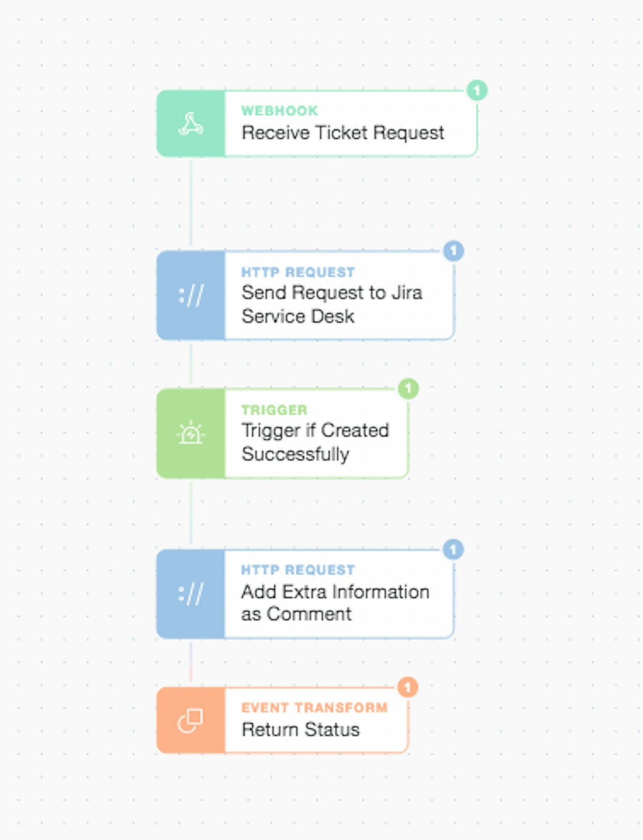Click the trigger alarm icon on green node
The height and width of the screenshot is (840, 643).
191,433
